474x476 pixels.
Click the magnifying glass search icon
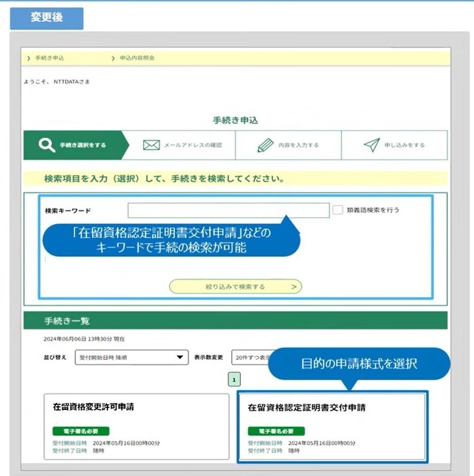47,145
